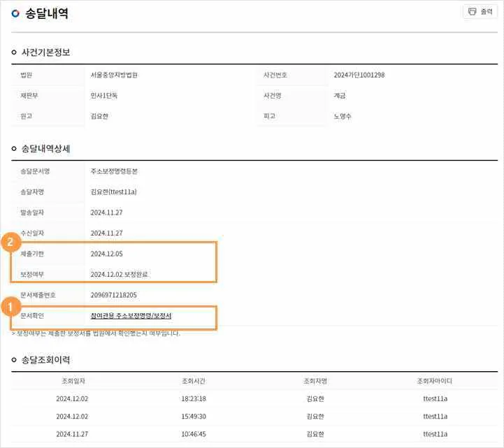Select case number 2024가단1001298
This screenshot has width=504, height=448.
click(359, 75)
